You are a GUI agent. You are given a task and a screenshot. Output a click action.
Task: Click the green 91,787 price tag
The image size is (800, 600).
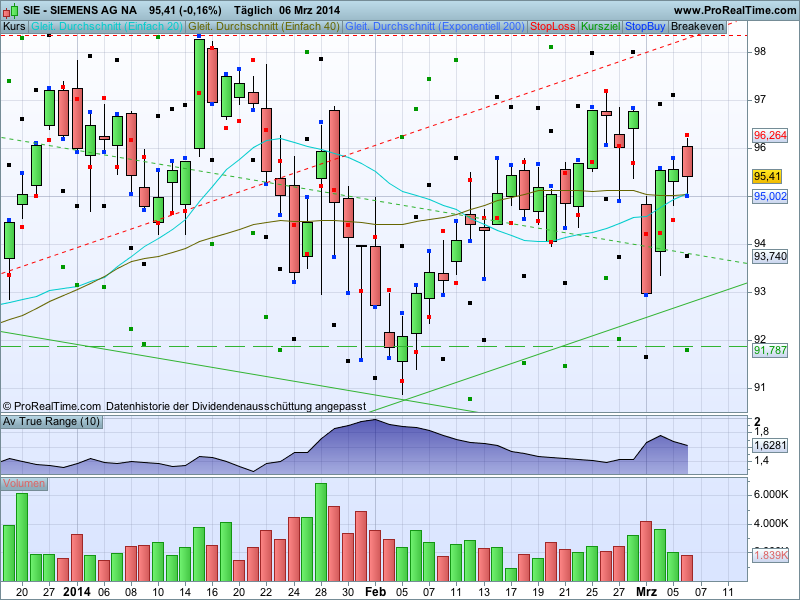(x=770, y=351)
